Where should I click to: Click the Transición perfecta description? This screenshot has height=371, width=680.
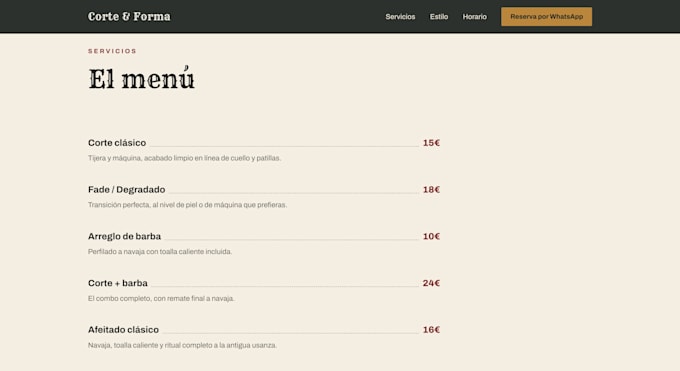[x=187, y=205]
